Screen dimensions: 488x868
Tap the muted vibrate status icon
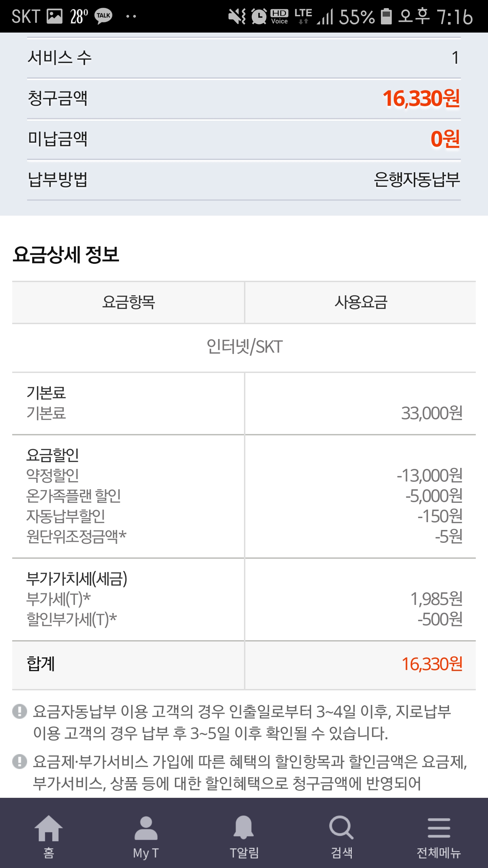[x=237, y=16]
